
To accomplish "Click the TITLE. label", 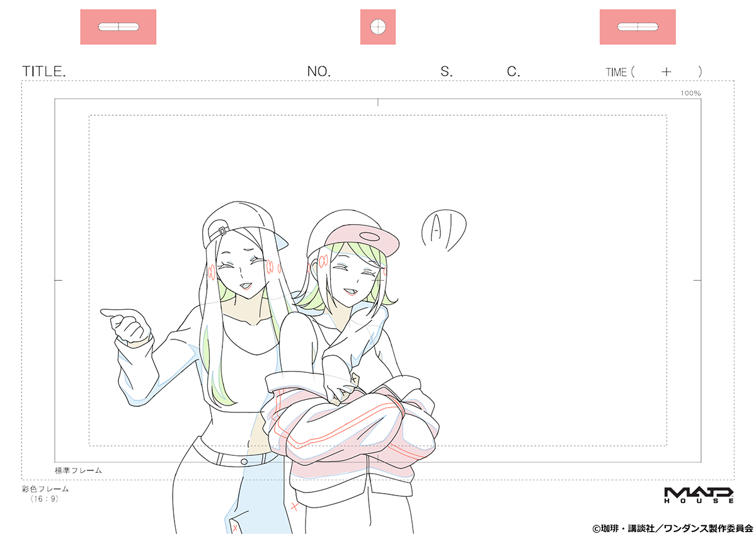I will point(44,72).
